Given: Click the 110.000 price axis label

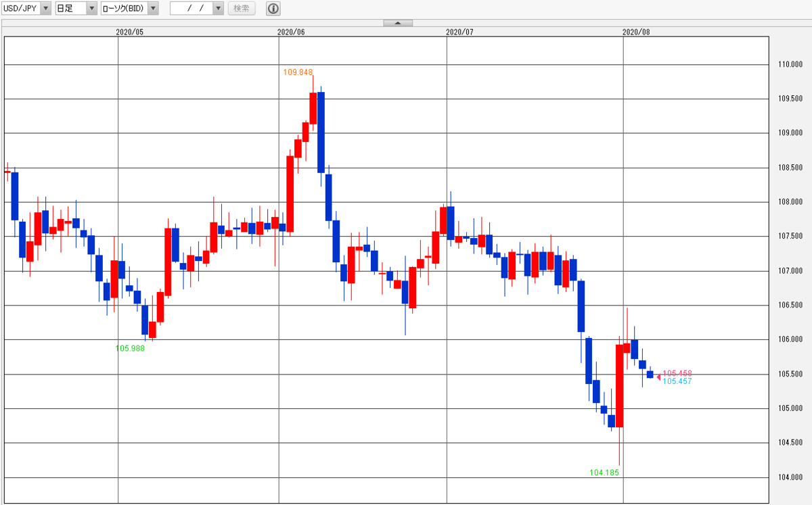Looking at the screenshot, I should click(790, 65).
